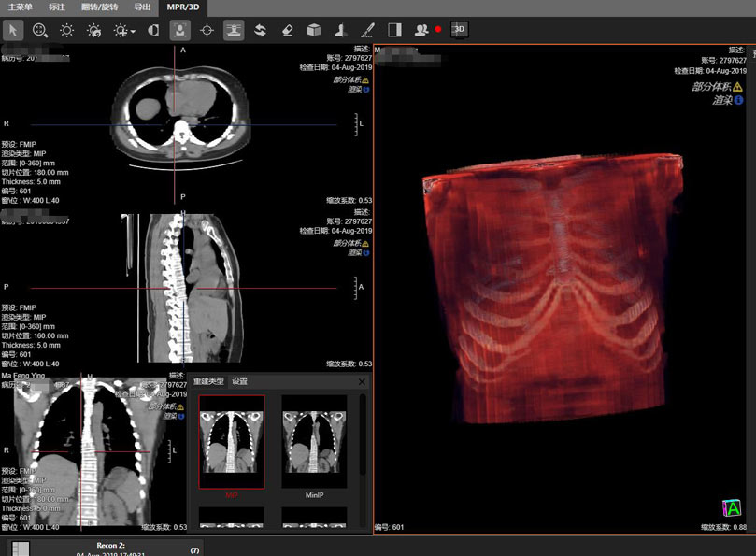Select the window level brightness tool
This screenshot has width=756, height=556.
click(x=67, y=30)
